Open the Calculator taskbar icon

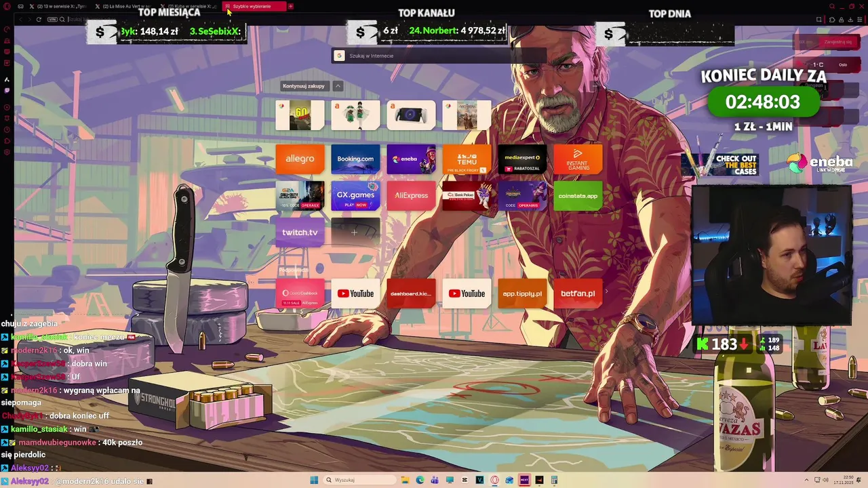[554, 480]
